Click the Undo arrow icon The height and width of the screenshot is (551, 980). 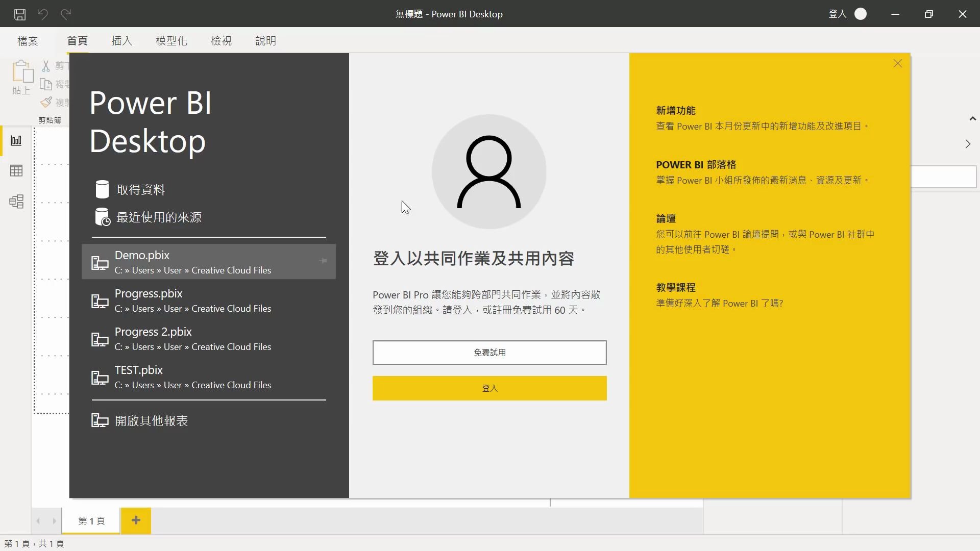pyautogui.click(x=43, y=14)
